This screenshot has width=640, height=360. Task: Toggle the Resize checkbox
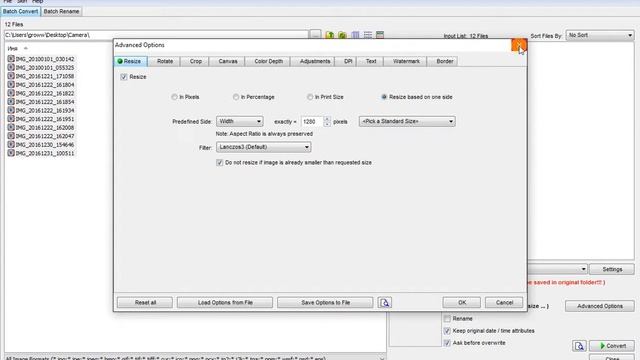(x=124, y=77)
